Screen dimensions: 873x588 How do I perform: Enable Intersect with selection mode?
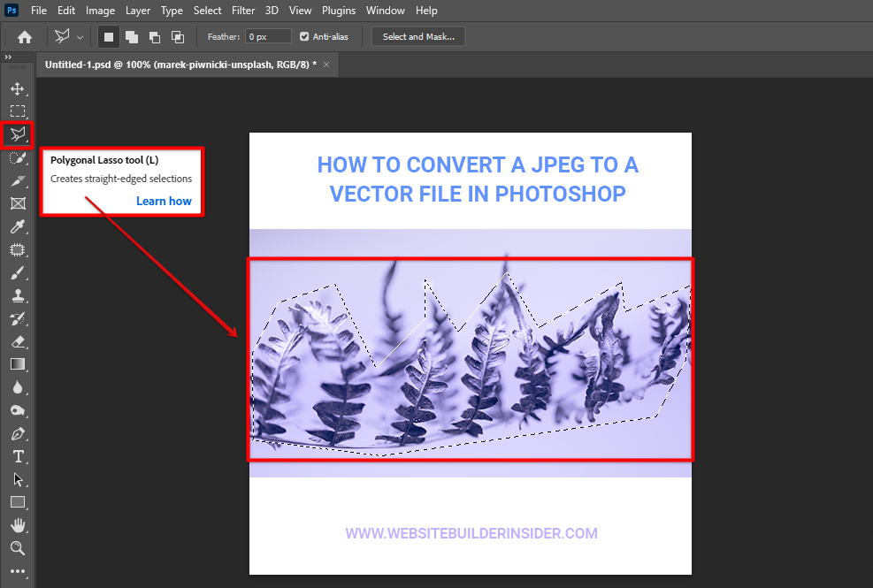pyautogui.click(x=178, y=37)
